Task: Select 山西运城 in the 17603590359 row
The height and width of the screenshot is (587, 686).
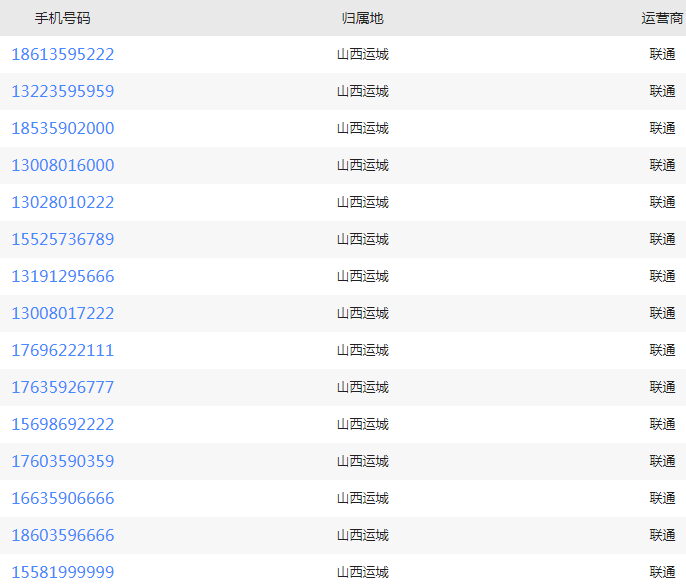Action: [363, 461]
